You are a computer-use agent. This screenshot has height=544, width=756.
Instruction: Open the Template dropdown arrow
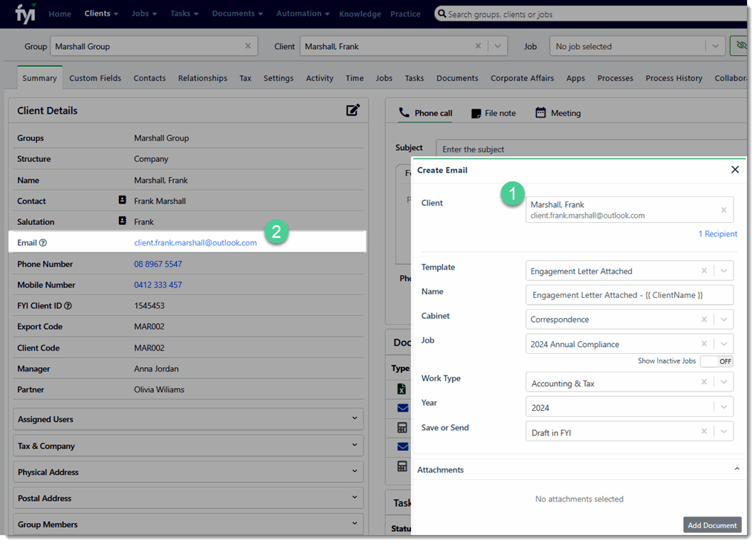click(x=724, y=271)
